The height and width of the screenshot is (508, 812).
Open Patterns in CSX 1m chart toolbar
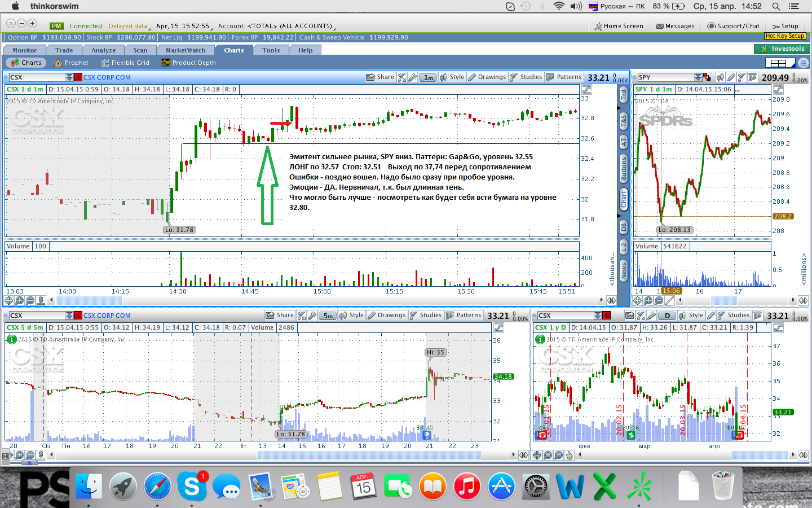tap(564, 77)
